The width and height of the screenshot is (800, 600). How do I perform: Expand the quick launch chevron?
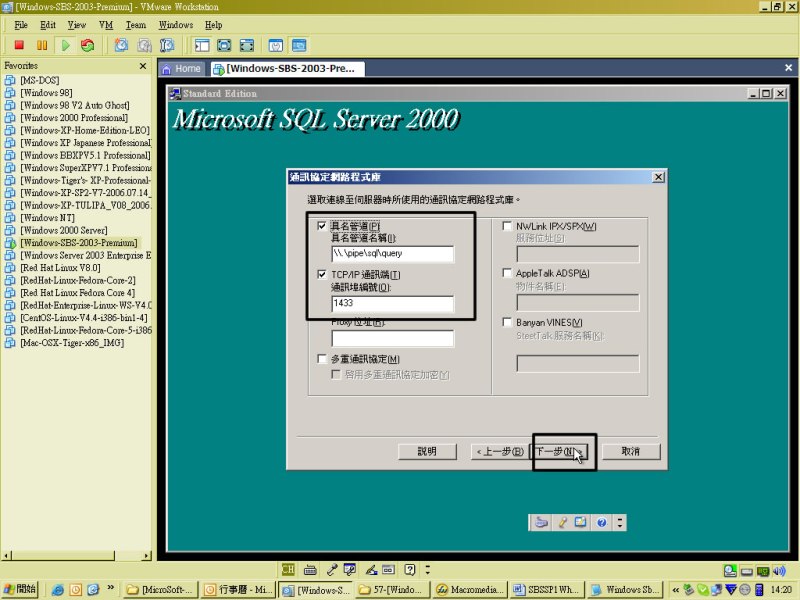tap(111, 588)
